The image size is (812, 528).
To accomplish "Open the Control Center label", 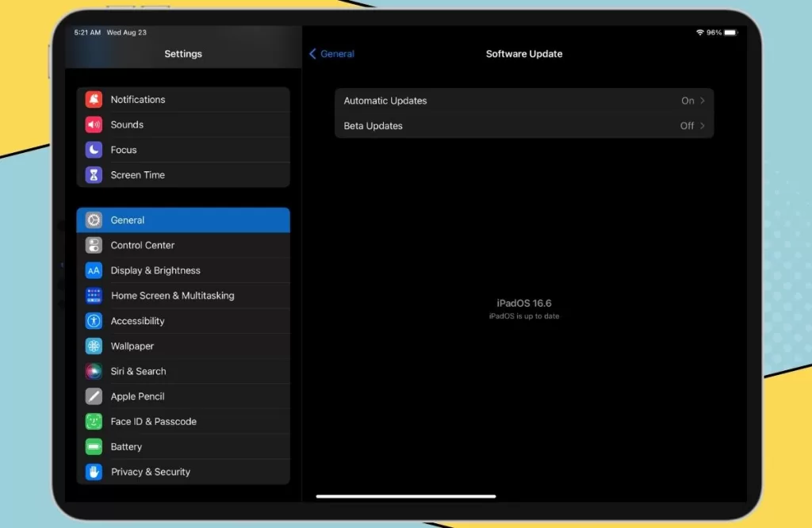I will pos(143,245).
